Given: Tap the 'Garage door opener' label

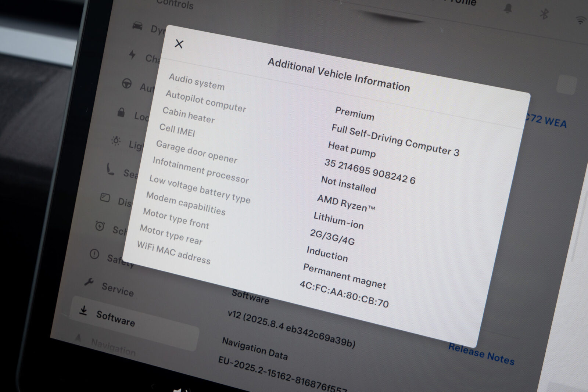Looking at the screenshot, I should click(x=197, y=151).
